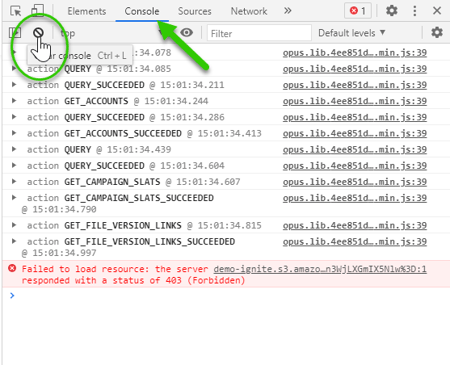The image size is (450, 365).
Task: Select the timestamp '@ 15:01:34.790'
Action: 59,209
